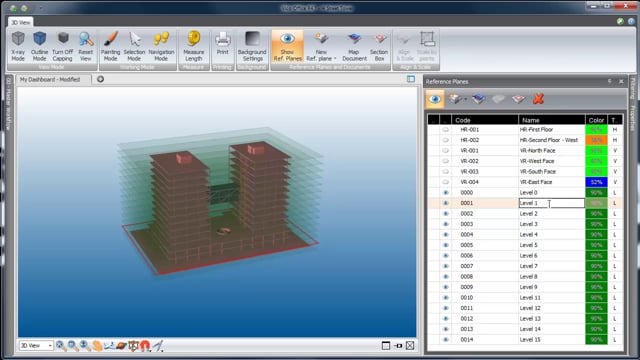This screenshot has height=360, width=640.
Task: Hide the Level 3 reference plane
Action: 446,224
